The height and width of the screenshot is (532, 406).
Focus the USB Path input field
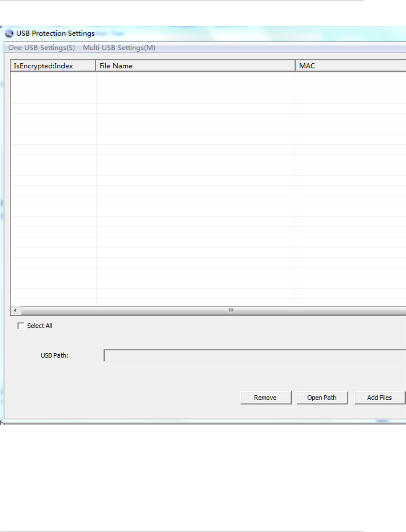255,355
